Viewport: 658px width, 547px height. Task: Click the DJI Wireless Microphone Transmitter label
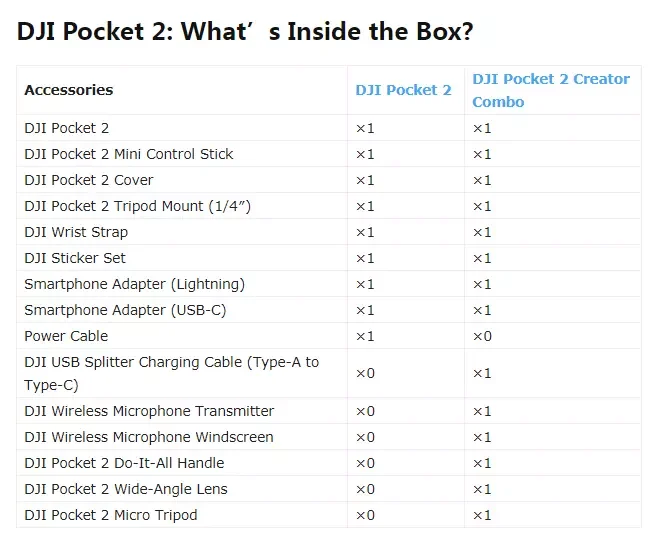point(149,411)
